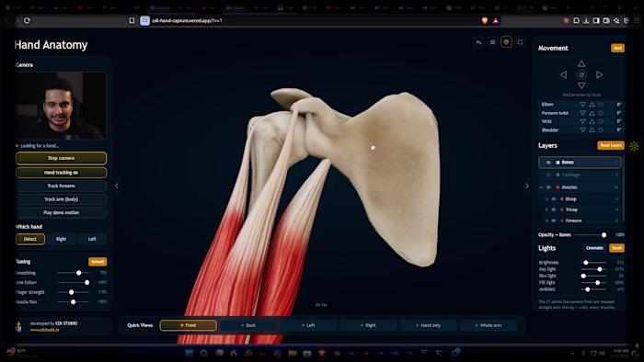Screen dimensions: 644x362
Task: Click the Play demo motion button
Action: (x=62, y=212)
